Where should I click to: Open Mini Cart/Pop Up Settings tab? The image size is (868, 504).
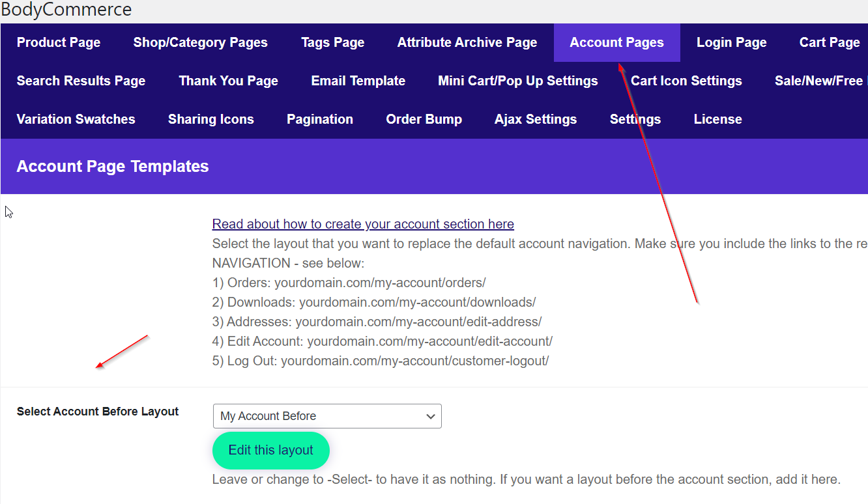[x=517, y=81]
